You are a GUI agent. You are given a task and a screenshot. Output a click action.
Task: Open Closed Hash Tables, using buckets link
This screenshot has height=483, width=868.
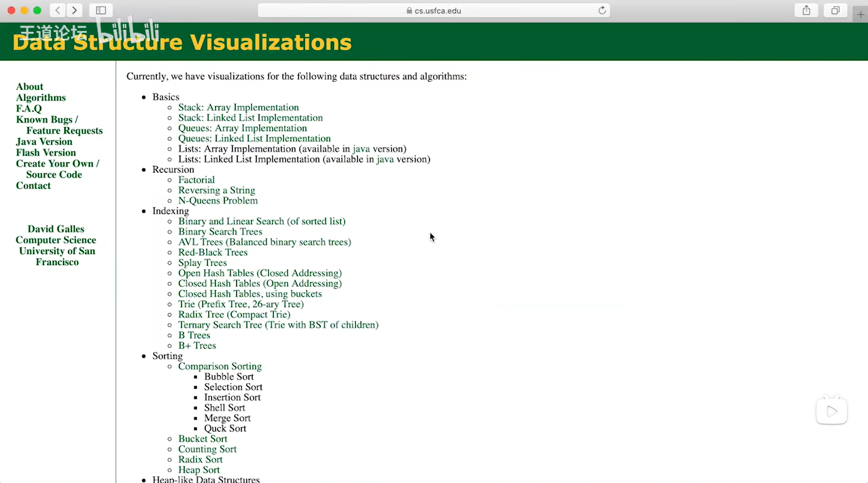[250, 295]
